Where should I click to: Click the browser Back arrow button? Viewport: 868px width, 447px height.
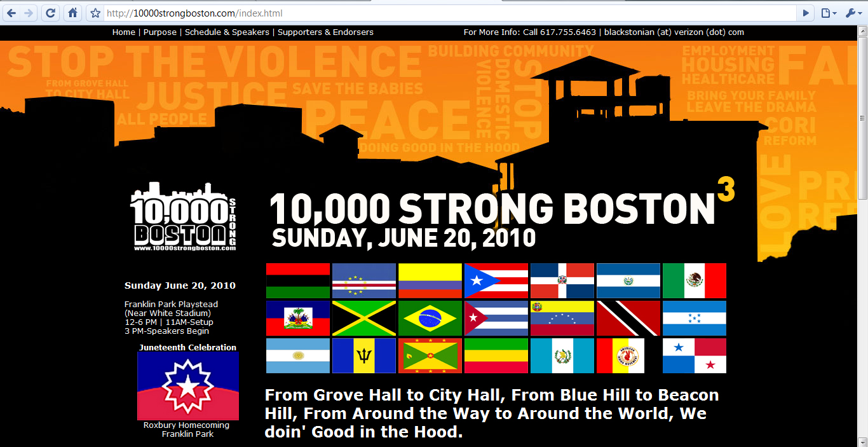click(11, 13)
